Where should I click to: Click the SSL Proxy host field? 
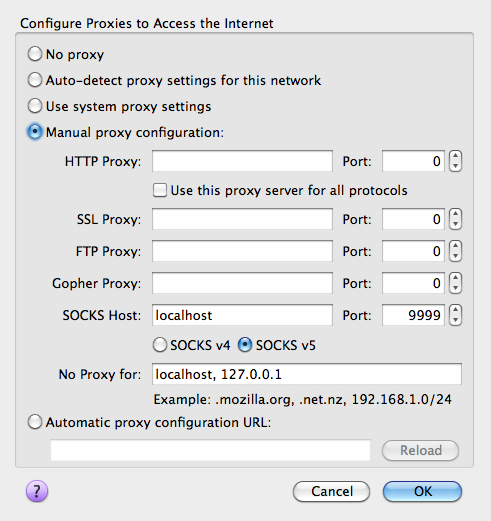[x=242, y=219]
